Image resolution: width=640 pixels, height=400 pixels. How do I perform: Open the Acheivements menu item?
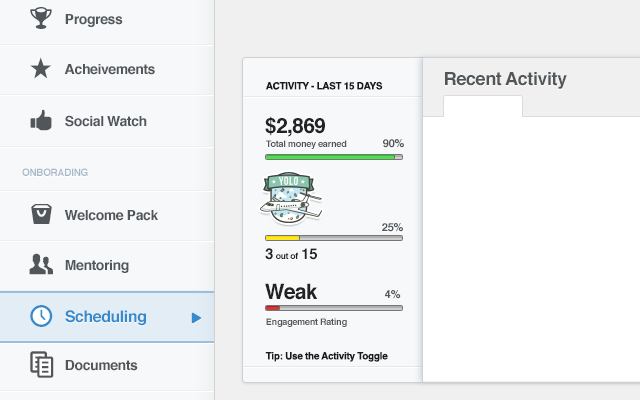[x=109, y=70]
